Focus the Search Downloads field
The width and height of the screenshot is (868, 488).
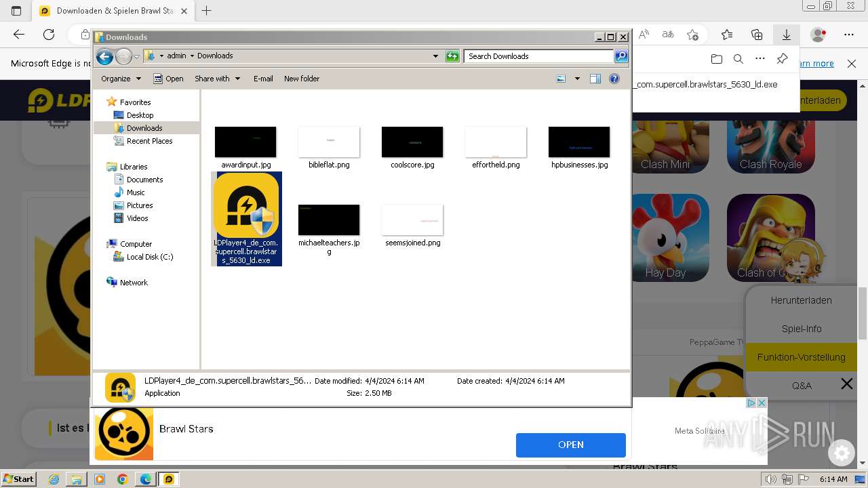[x=539, y=56]
